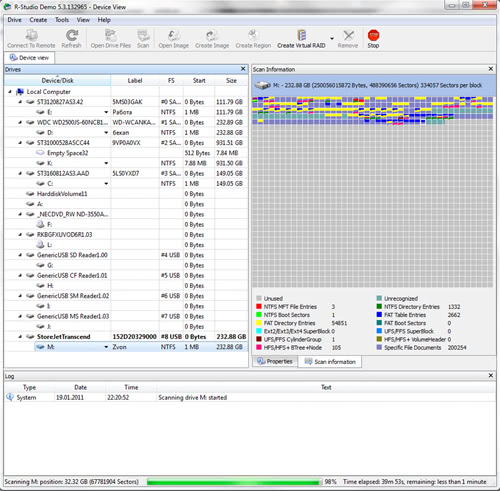Close the Drives panel
This screenshot has height=491, width=500.
[x=243, y=69]
